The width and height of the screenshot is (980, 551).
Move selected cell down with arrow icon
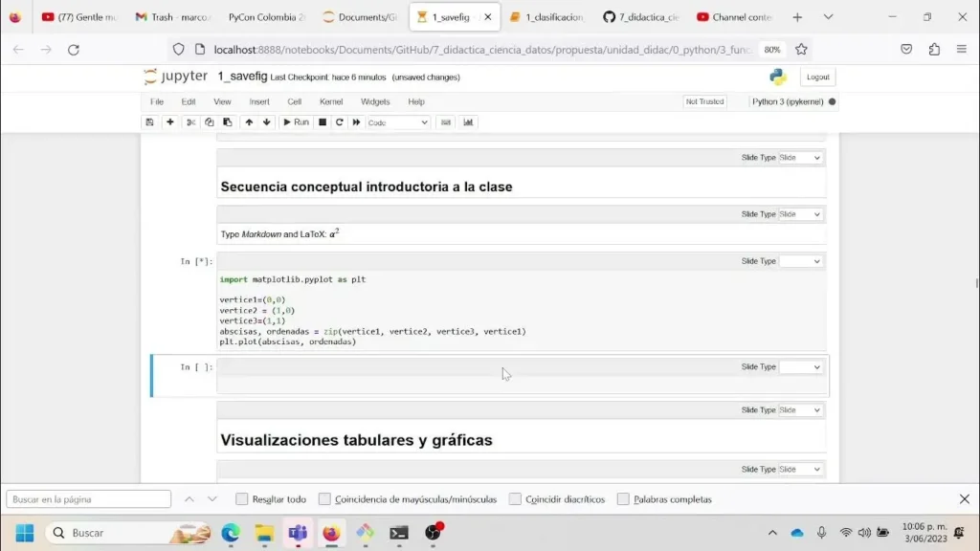tap(267, 122)
